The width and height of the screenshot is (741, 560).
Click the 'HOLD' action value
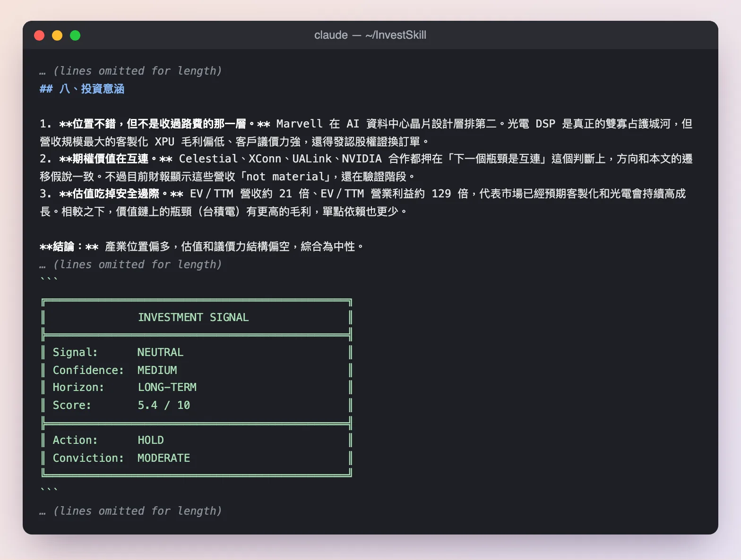coord(151,440)
